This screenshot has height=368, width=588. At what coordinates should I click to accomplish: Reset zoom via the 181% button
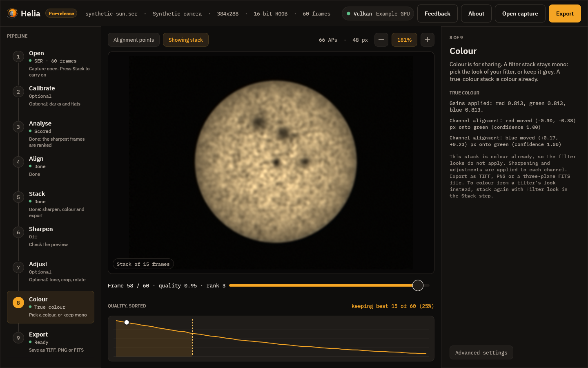click(404, 40)
